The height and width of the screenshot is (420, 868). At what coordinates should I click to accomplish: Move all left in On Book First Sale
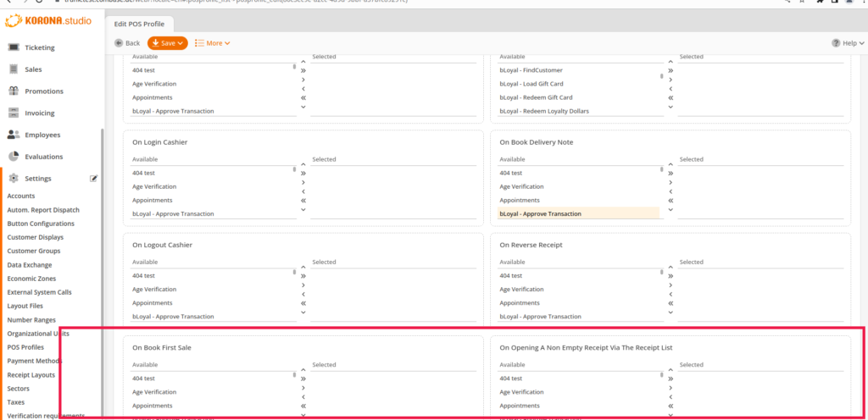[x=303, y=406]
